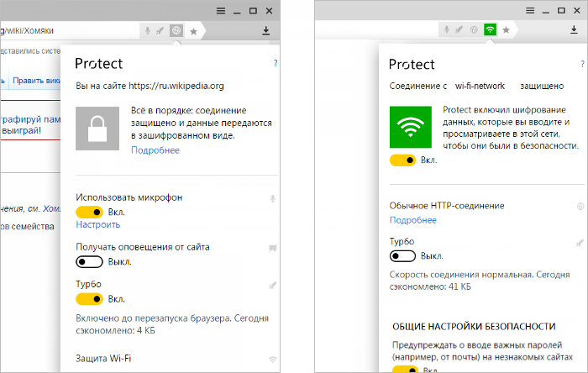Open downloads in the right browser window
The width and height of the screenshot is (588, 373).
click(574, 29)
